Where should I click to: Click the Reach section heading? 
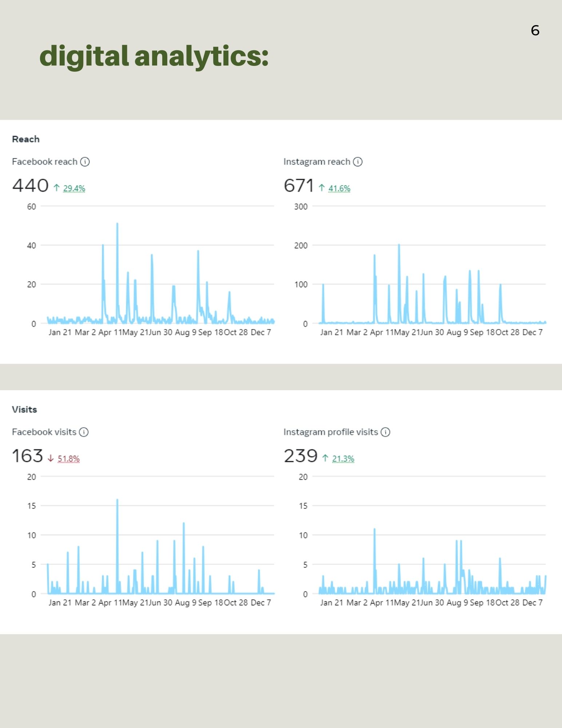(x=26, y=139)
